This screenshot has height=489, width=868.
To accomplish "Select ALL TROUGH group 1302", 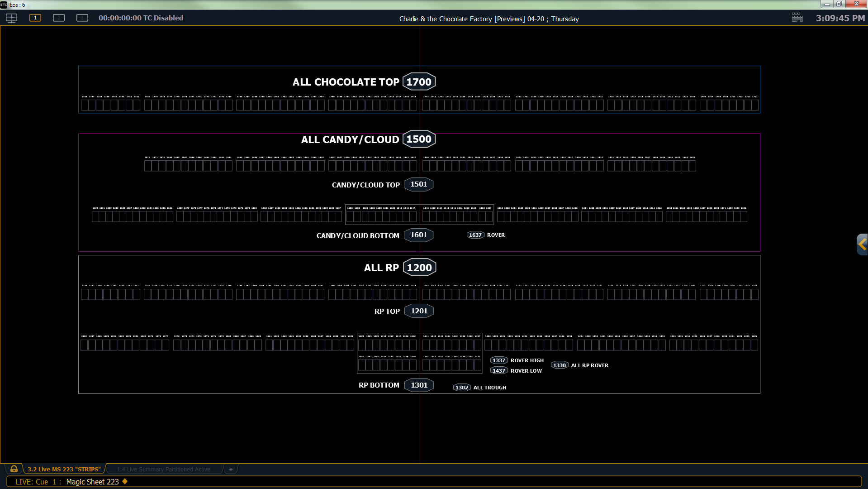I will (462, 388).
